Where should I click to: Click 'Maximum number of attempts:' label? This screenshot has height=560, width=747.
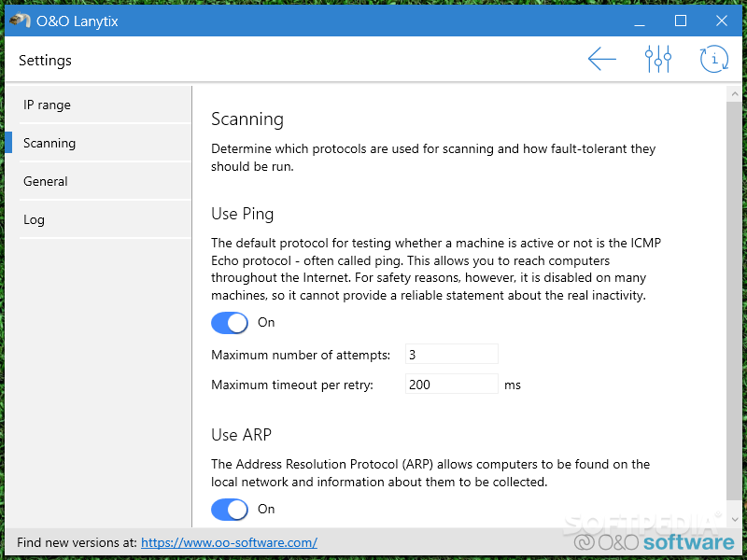click(301, 355)
